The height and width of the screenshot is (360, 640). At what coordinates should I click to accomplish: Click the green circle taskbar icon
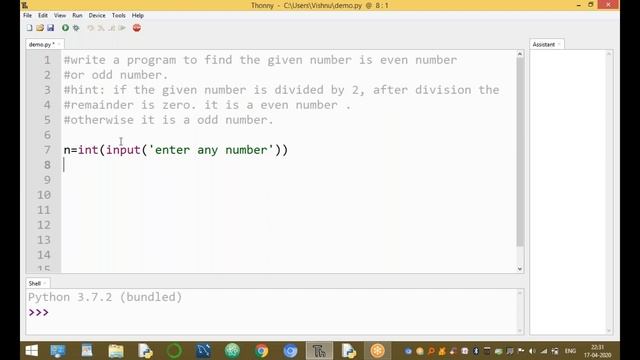tap(174, 351)
